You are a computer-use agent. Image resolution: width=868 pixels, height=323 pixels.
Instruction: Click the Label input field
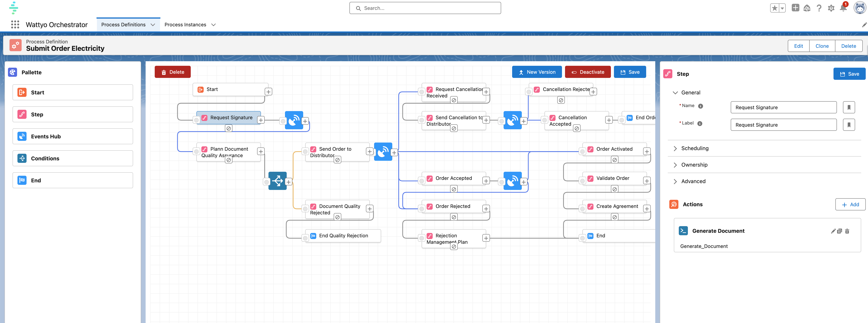tap(783, 125)
